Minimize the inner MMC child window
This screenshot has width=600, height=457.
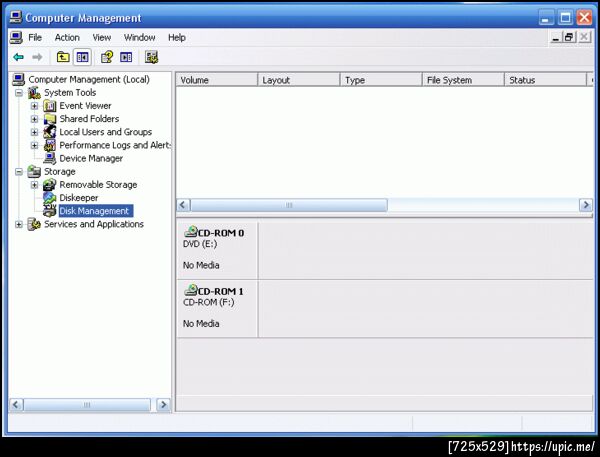point(556,37)
